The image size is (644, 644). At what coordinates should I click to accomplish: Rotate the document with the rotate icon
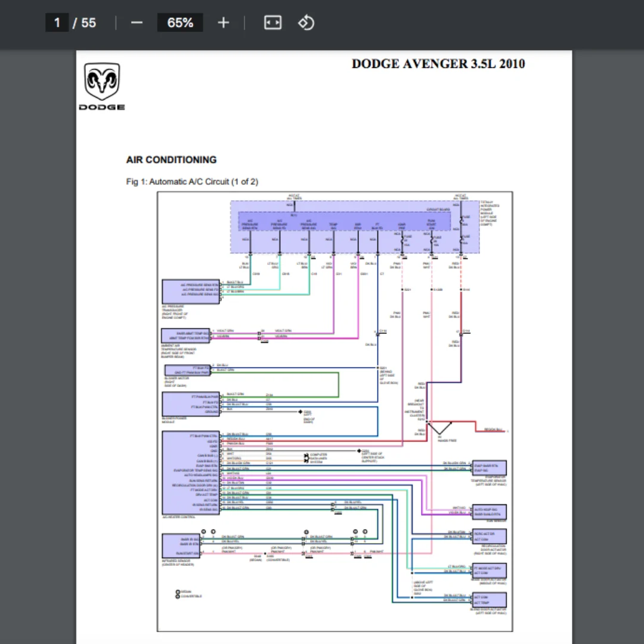pyautogui.click(x=306, y=23)
